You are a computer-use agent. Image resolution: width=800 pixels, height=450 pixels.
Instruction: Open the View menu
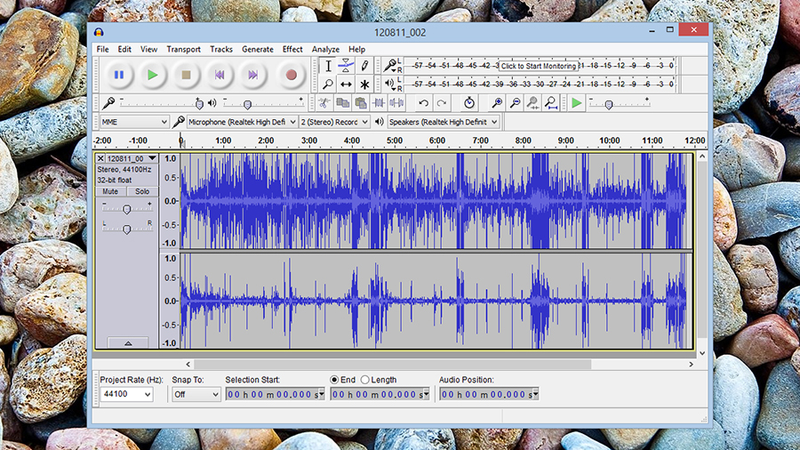tap(148, 49)
